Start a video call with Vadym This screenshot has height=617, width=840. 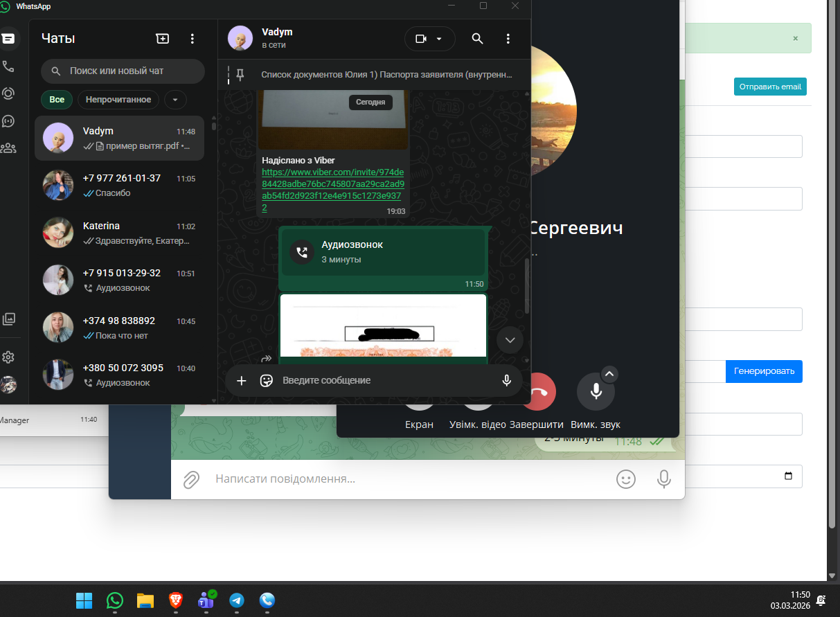420,39
